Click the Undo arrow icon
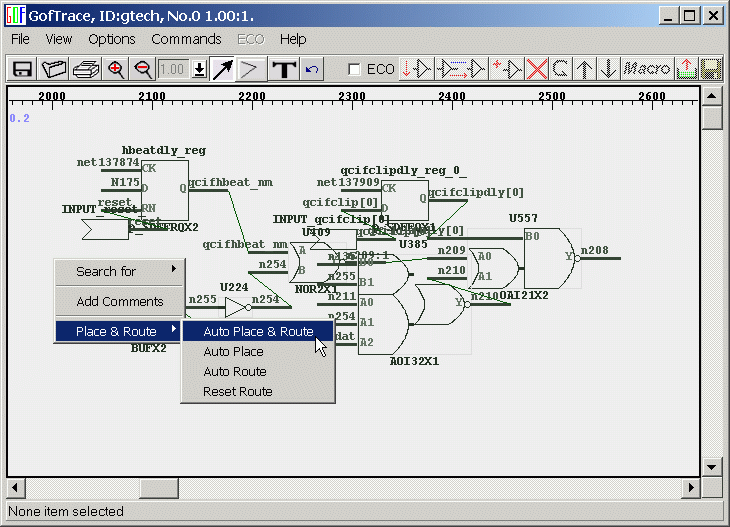This screenshot has width=730, height=527. point(312,69)
